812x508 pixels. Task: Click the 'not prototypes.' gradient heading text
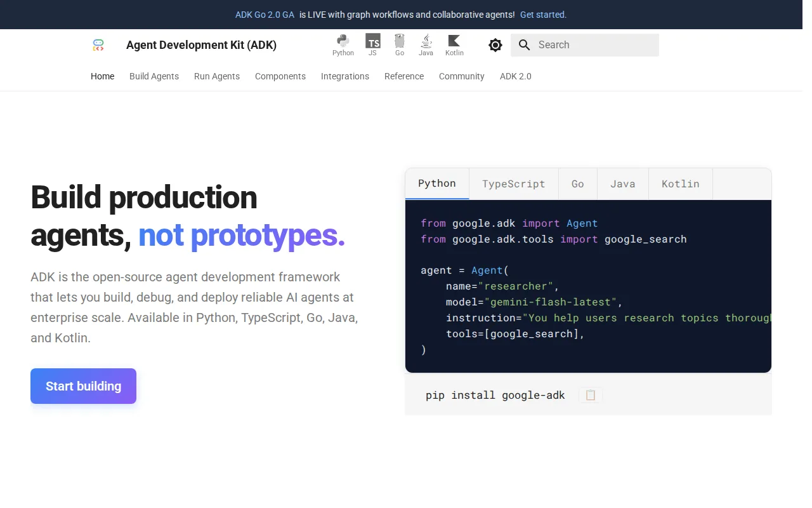tap(242, 236)
